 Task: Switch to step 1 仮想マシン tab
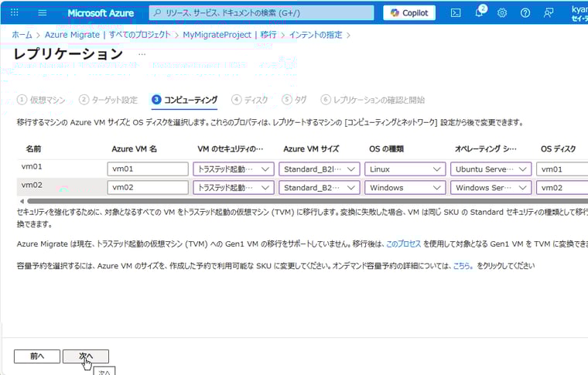[41, 100]
